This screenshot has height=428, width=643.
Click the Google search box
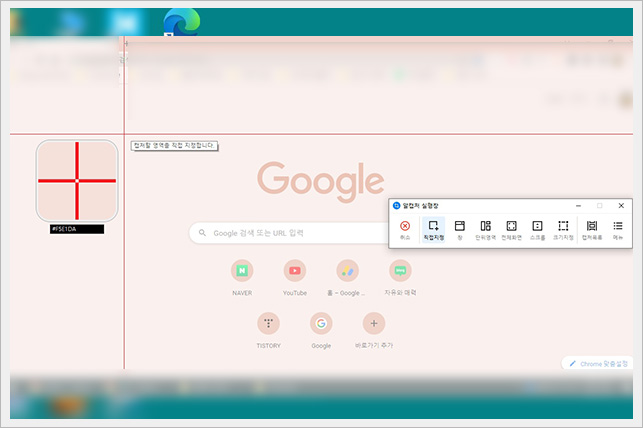pyautogui.click(x=289, y=233)
